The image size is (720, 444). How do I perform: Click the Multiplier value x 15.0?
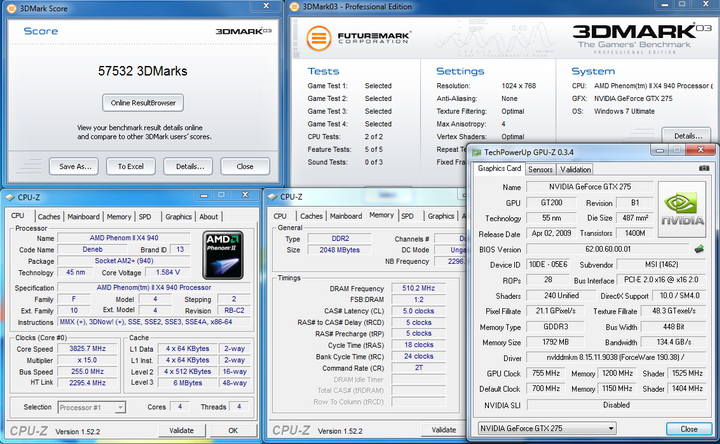(87, 360)
